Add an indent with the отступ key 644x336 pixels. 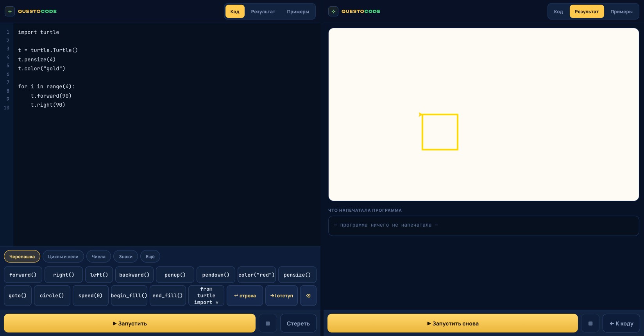281,296
